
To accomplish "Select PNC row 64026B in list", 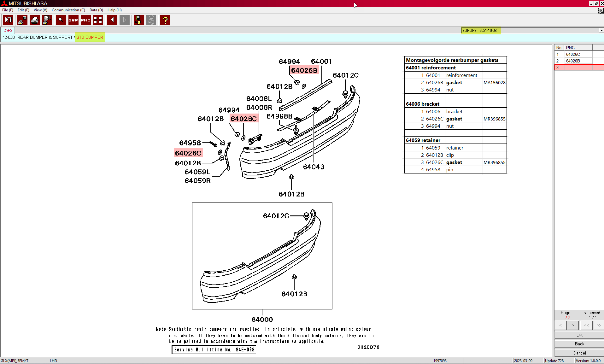I will 573,61.
